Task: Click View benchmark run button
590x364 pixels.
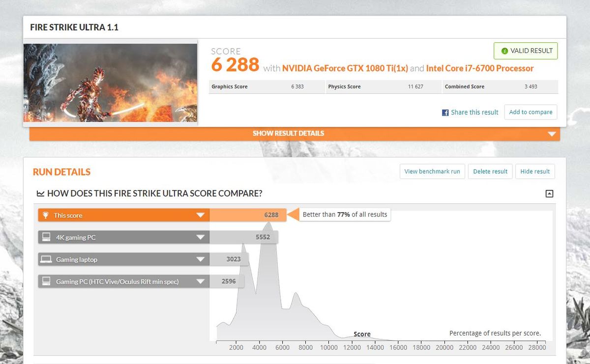Action: (432, 171)
